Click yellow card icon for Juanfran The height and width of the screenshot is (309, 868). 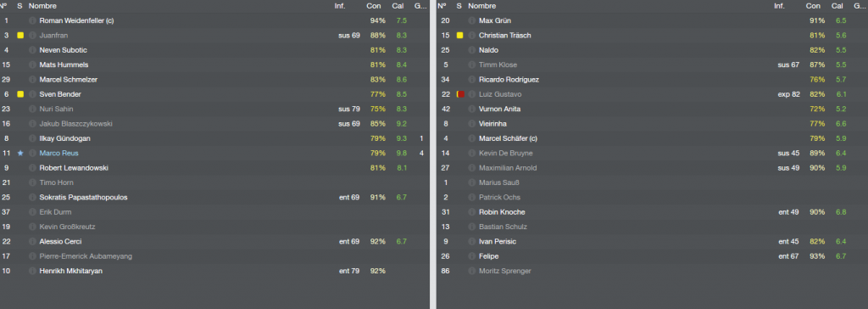coord(20,36)
